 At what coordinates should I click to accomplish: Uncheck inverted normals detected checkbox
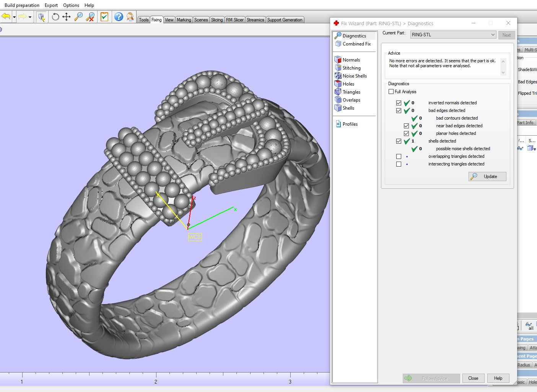pos(399,103)
